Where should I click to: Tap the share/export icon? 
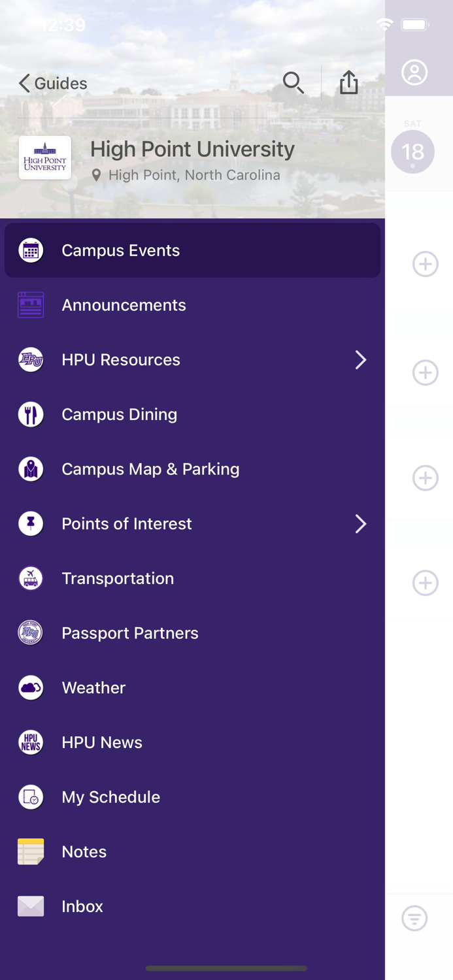(x=348, y=82)
